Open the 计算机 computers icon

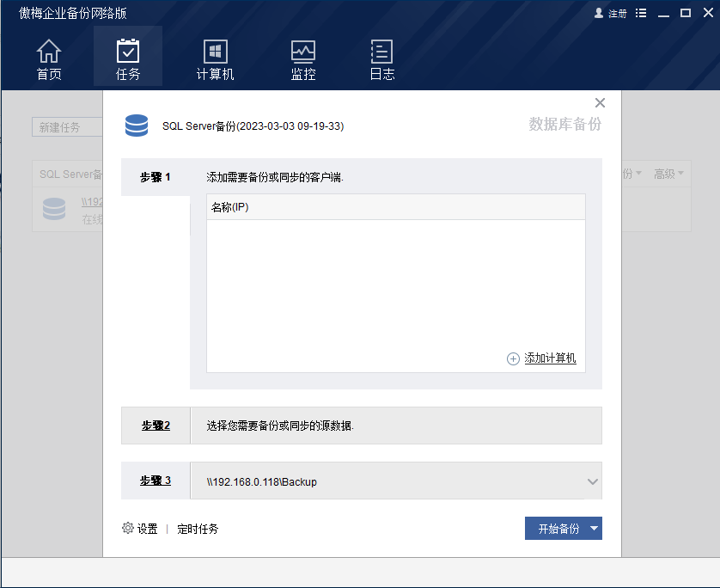[215, 52]
